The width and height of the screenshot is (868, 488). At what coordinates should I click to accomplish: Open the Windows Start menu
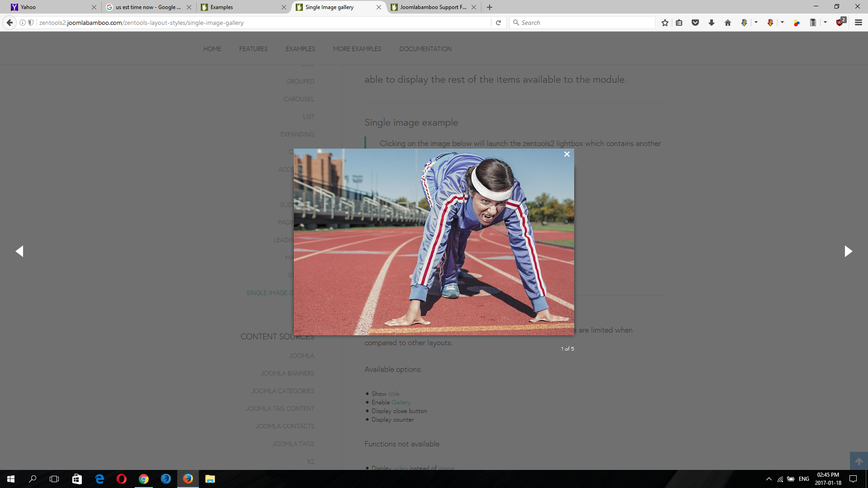click(x=11, y=479)
